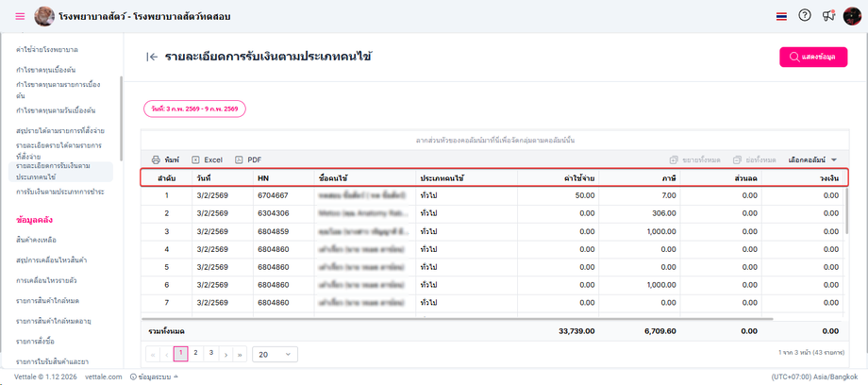
Task: Expand ข้อมูลระบบ in footer
Action: 155,377
